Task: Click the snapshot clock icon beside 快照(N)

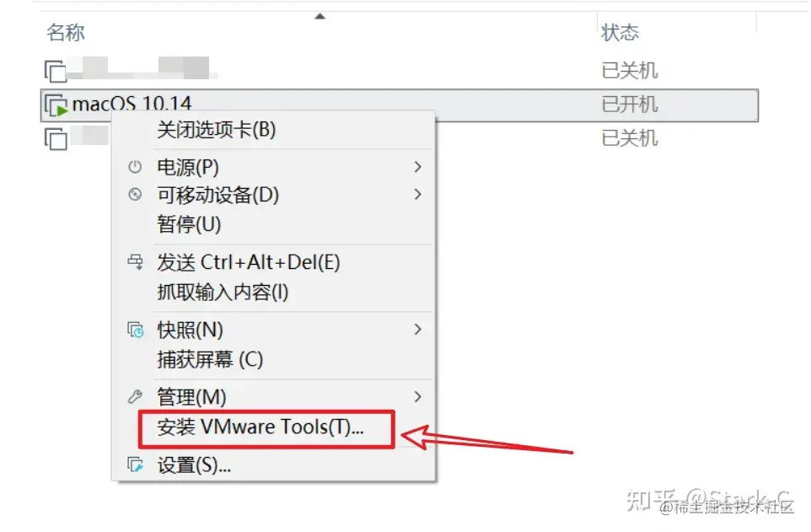Action: click(x=136, y=330)
